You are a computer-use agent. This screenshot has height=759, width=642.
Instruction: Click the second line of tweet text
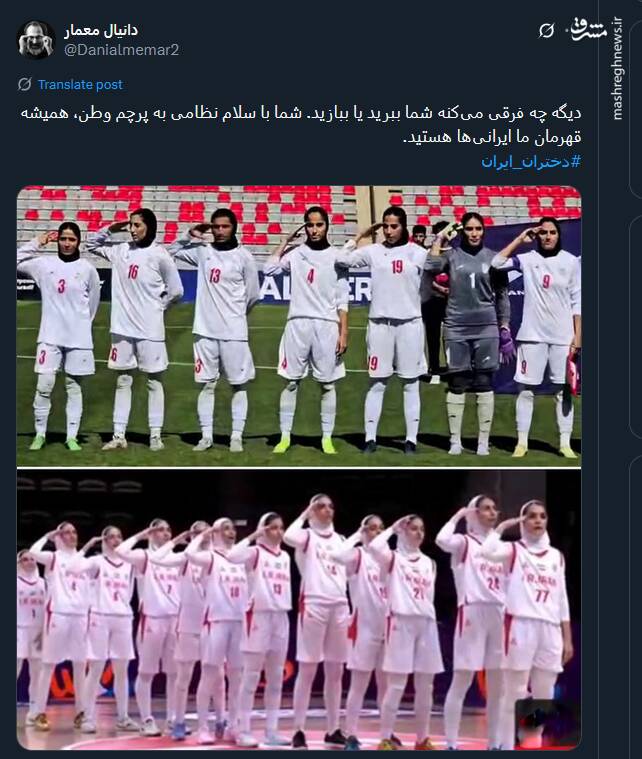[x=492, y=137]
